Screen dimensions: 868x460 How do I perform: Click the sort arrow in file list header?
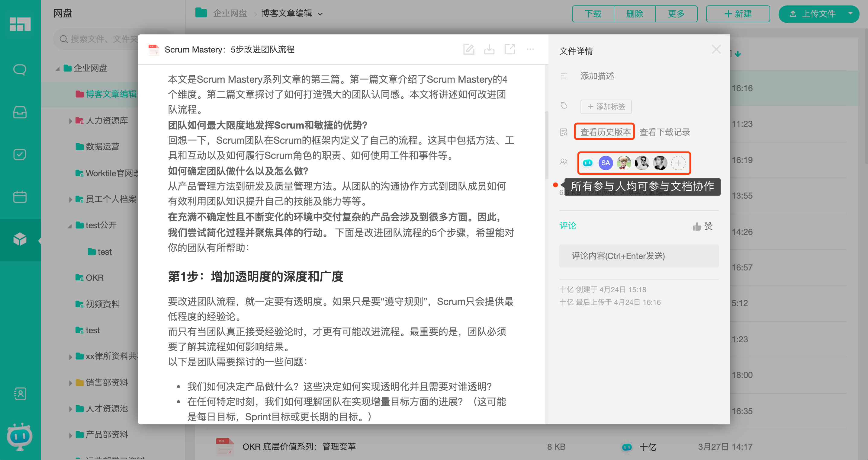[738, 54]
